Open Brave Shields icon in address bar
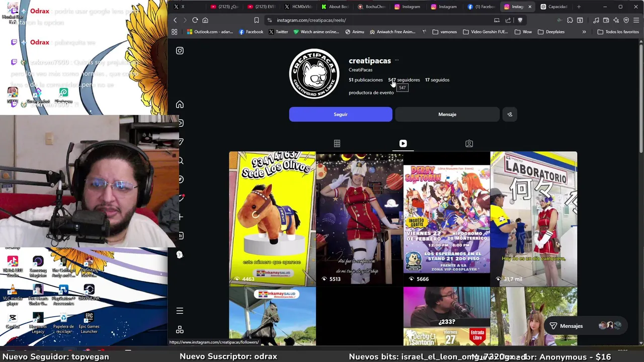Screen dimensions: 644x362 [520, 20]
